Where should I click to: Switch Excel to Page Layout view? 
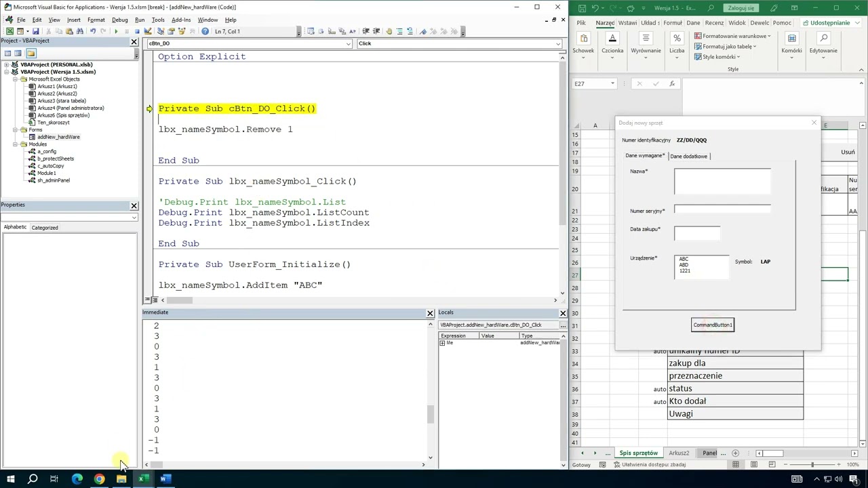(x=754, y=464)
